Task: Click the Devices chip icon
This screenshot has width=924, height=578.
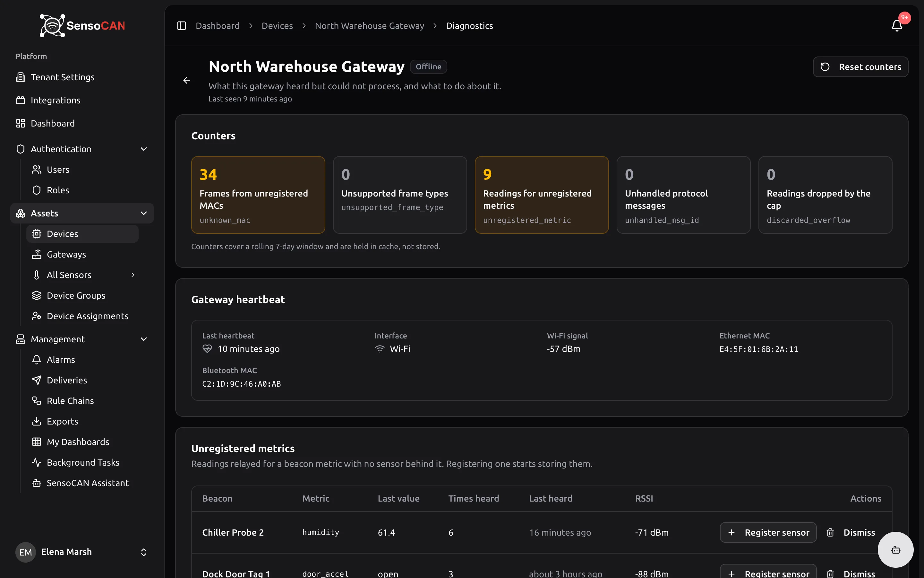Action: (37, 234)
